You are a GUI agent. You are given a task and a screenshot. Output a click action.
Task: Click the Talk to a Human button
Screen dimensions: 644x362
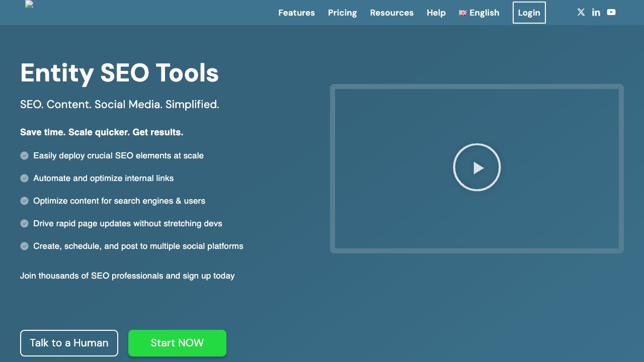(69, 343)
